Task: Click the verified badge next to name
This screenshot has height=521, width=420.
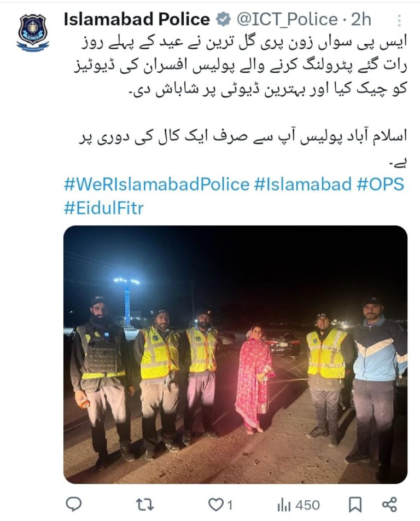Action: [223, 19]
